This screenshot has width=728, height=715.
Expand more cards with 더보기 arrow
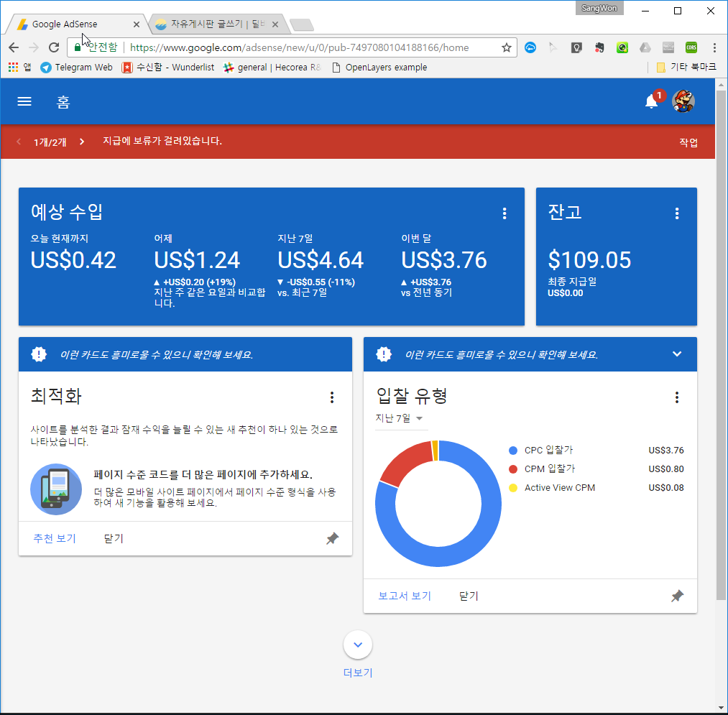358,645
